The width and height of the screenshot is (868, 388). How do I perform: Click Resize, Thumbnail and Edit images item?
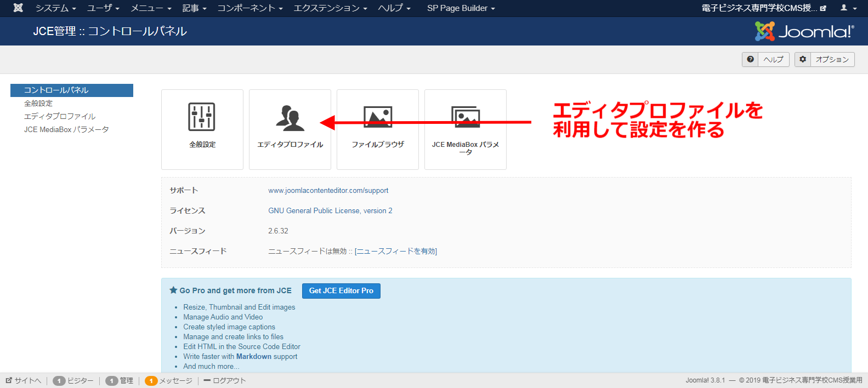click(x=239, y=307)
